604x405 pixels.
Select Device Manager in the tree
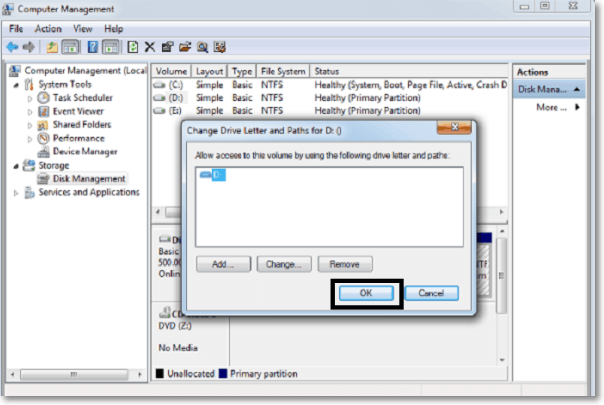point(85,152)
